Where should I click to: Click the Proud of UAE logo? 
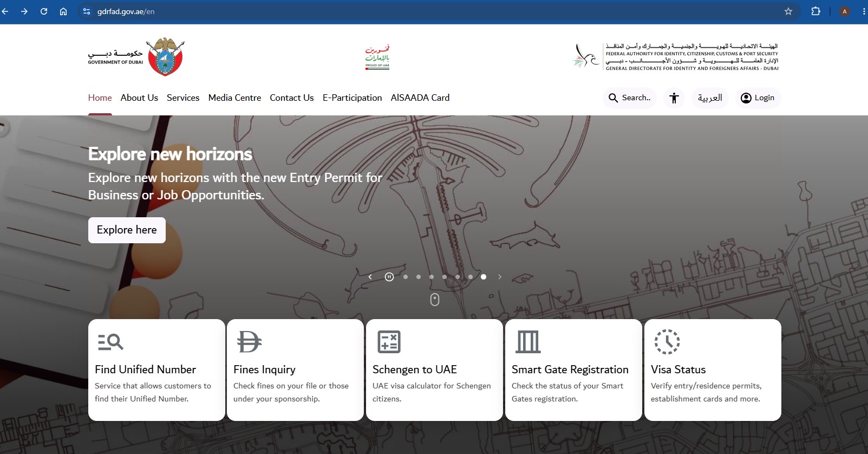[377, 57]
